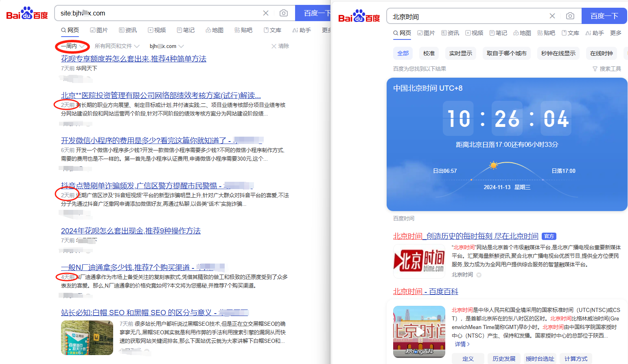Open the 计算方式 section button
The image size is (628, 364).
(x=575, y=359)
